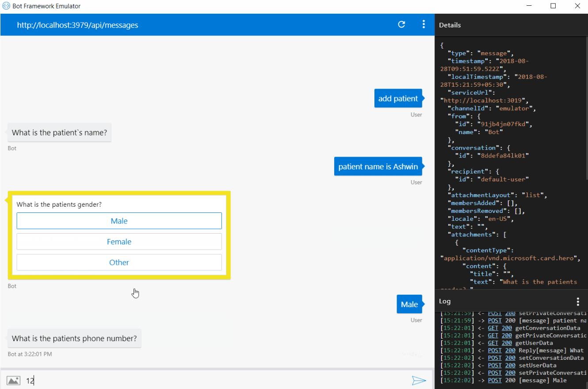Image resolution: width=588 pixels, height=389 pixels.
Task: Click the 'Details' panel heading
Action: [x=450, y=25]
